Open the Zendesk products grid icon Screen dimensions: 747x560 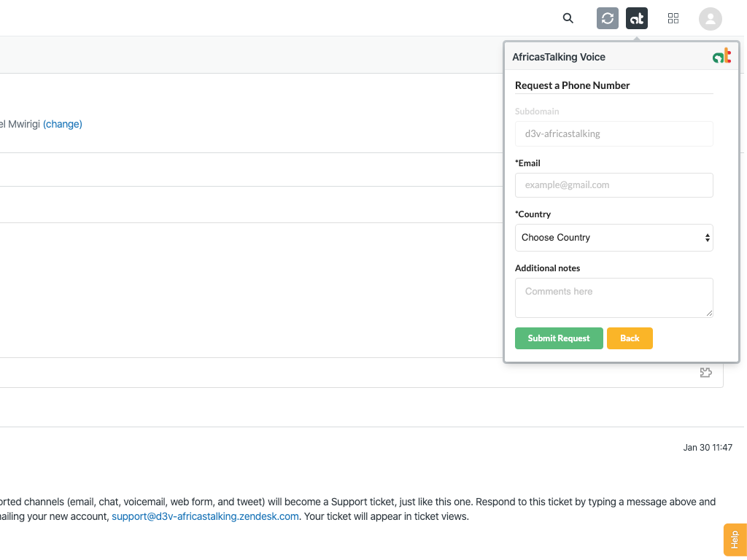673,18
